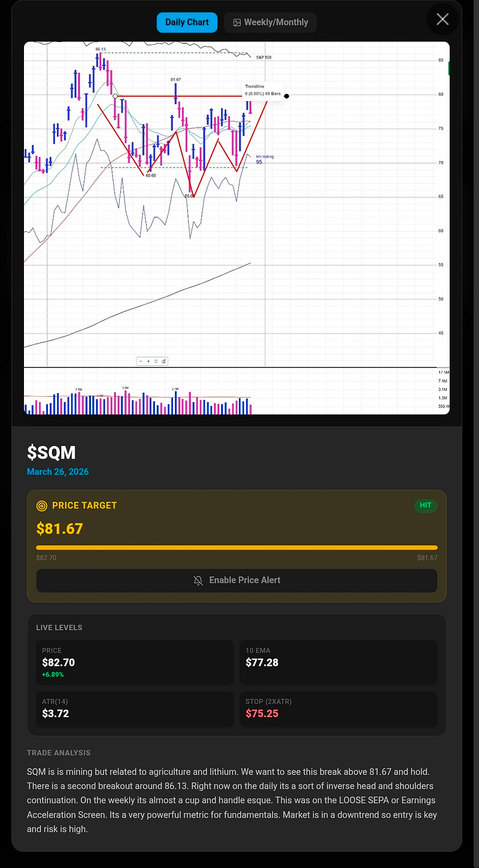Click the ATR(14) $3.72 card

(x=135, y=709)
